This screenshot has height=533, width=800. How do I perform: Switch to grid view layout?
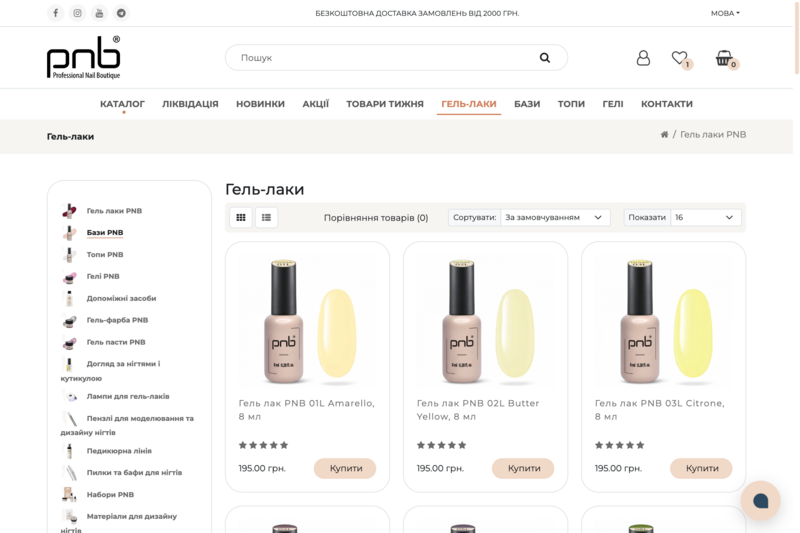pos(241,217)
